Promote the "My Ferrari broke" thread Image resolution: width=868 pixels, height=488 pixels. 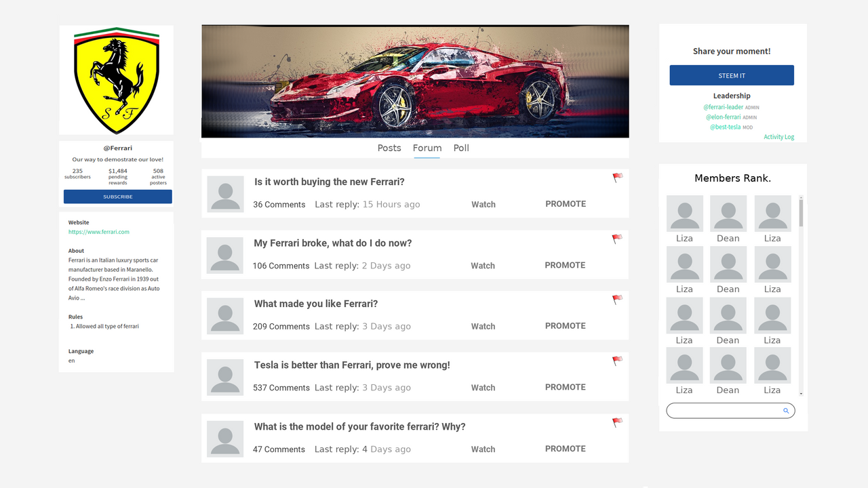point(565,265)
